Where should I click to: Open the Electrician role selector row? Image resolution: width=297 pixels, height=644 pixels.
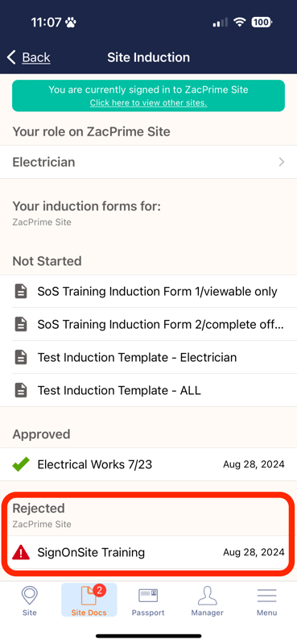point(148,162)
